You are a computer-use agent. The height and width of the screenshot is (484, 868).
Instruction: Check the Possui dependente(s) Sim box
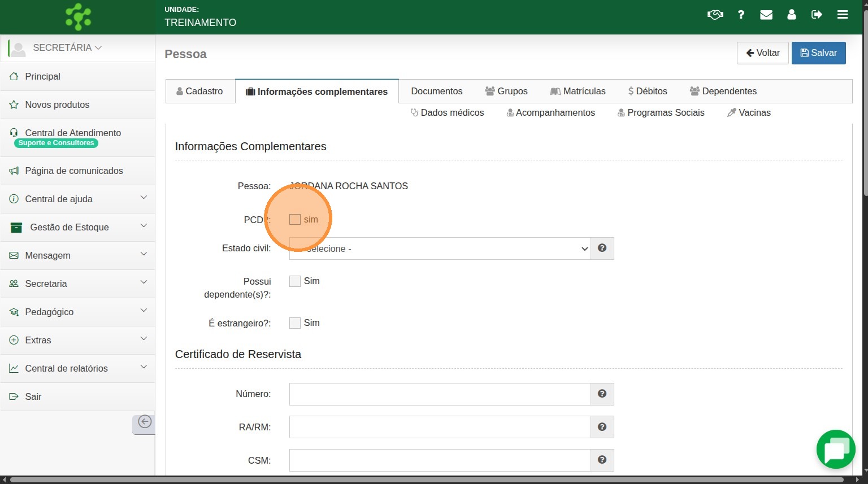point(295,281)
